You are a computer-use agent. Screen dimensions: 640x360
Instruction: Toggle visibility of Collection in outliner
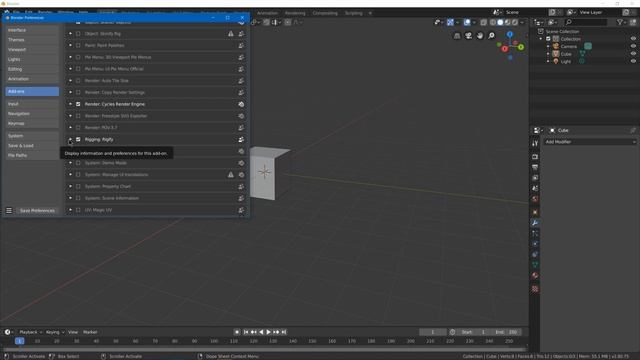[x=633, y=39]
